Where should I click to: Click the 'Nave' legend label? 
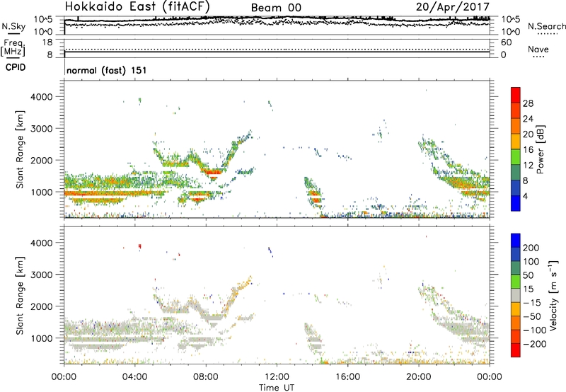coord(538,49)
